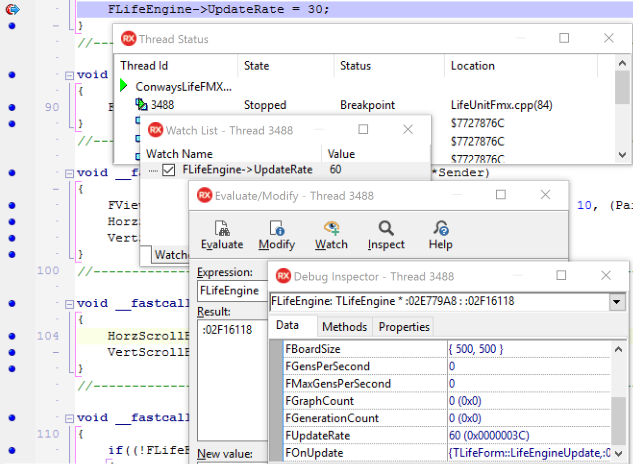The width and height of the screenshot is (633, 464).
Task: Click the watch value 60
Action: [x=335, y=170]
